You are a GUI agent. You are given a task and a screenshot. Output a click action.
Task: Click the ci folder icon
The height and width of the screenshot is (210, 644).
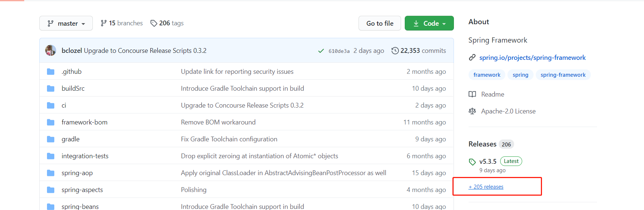click(x=51, y=105)
